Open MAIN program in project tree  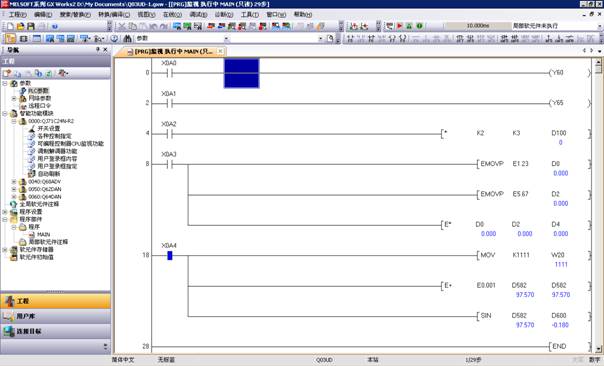(43, 234)
